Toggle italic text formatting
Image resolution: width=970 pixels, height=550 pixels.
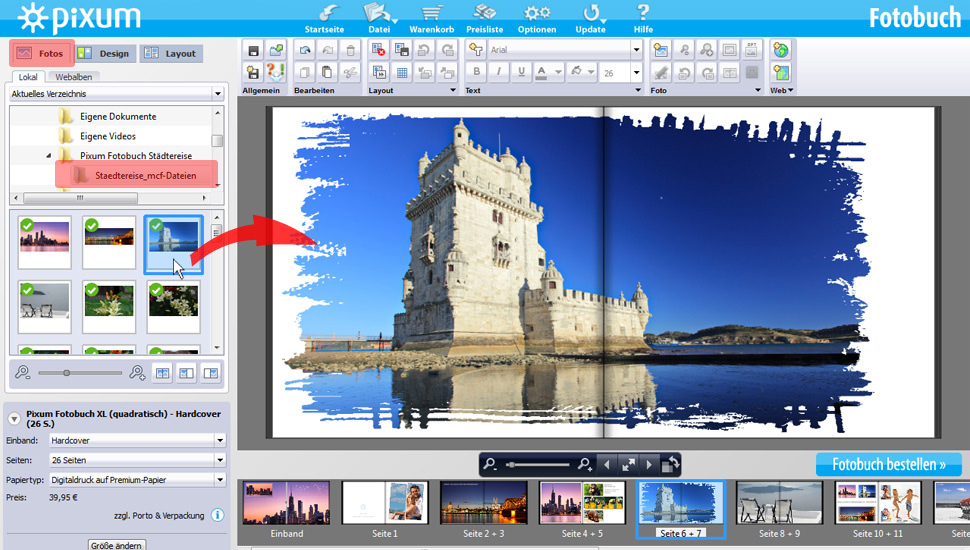(x=499, y=72)
